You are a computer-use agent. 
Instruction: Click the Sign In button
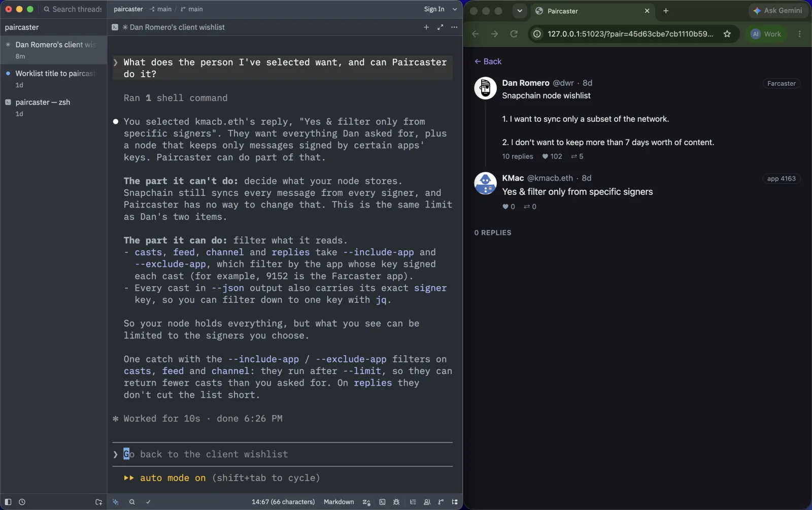pyautogui.click(x=434, y=9)
